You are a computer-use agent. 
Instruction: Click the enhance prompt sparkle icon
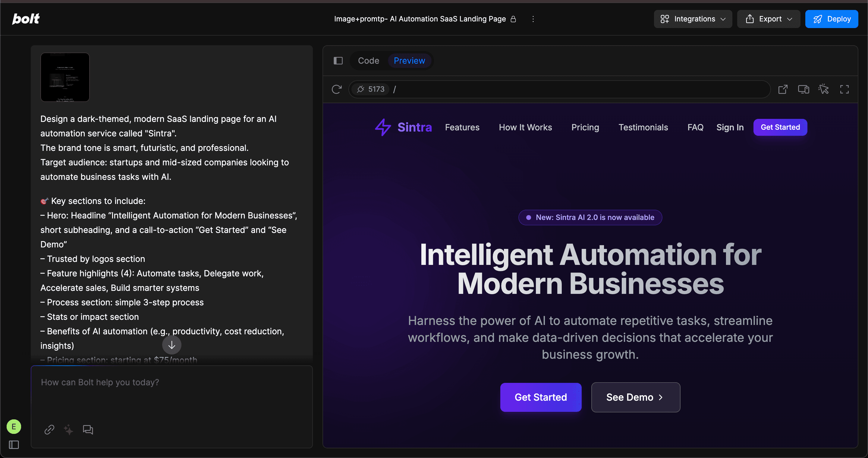tap(68, 429)
